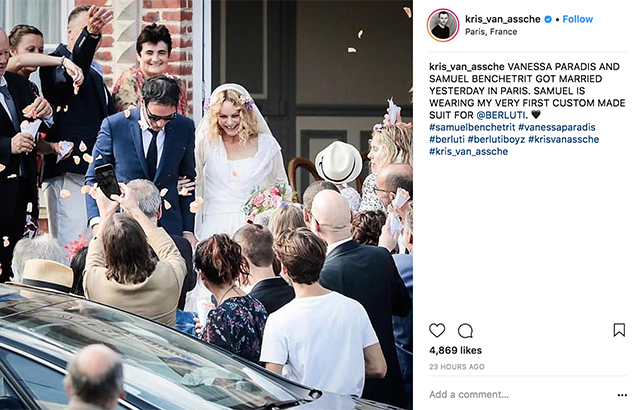640x410 pixels.
Task: Click the verified badge next to username
Action: (x=548, y=19)
